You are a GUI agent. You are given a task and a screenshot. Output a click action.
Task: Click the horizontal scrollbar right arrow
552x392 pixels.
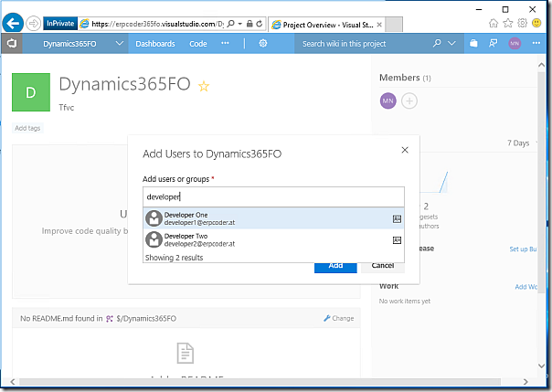[525, 382]
